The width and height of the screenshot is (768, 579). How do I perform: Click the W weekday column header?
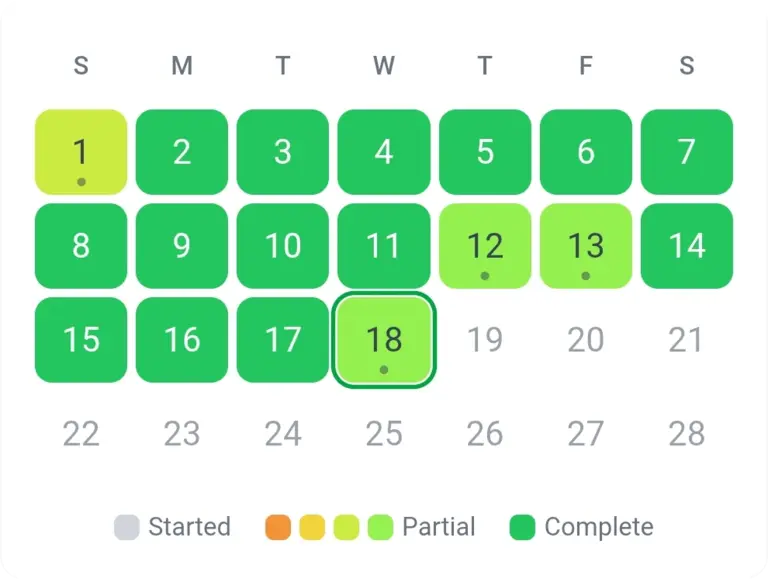pyautogui.click(x=384, y=66)
